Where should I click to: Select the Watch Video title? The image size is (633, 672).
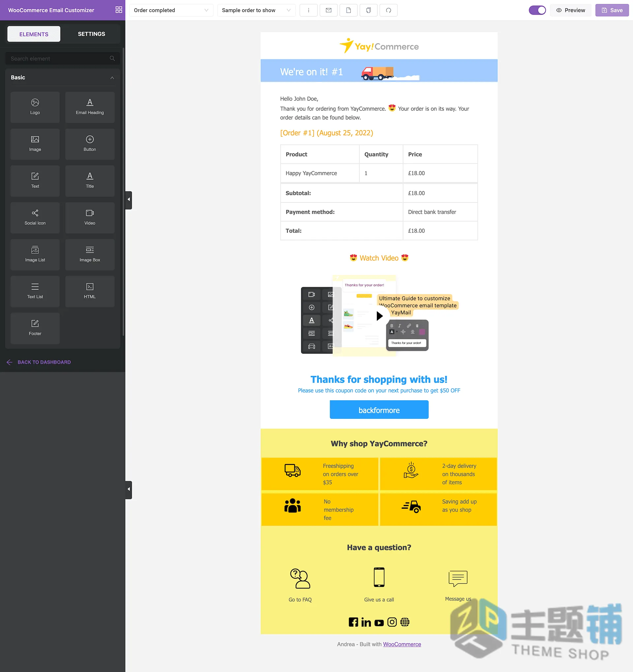point(379,258)
